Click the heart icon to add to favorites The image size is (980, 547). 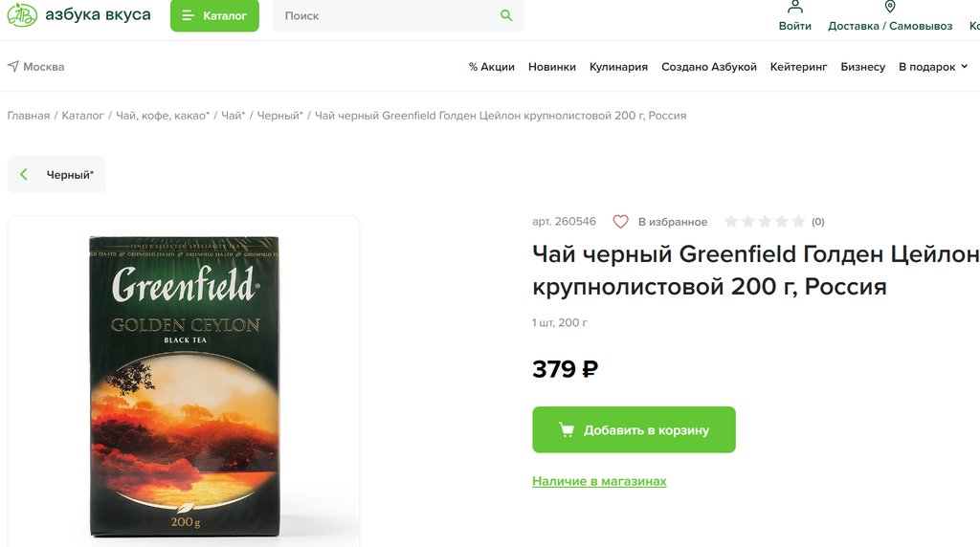point(620,222)
